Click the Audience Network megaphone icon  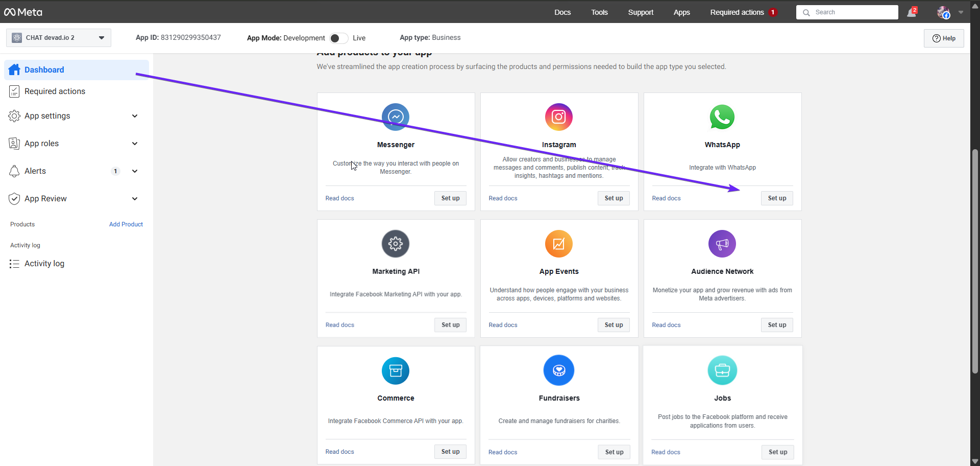click(722, 244)
